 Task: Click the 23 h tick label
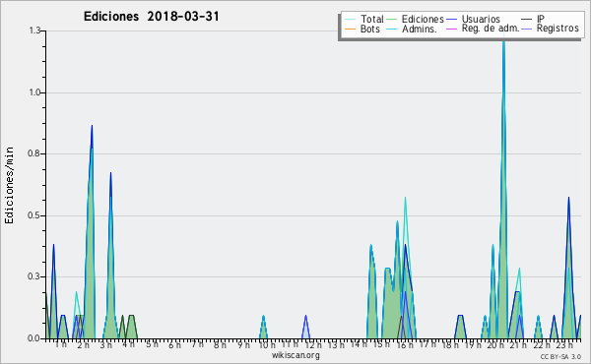point(564,344)
